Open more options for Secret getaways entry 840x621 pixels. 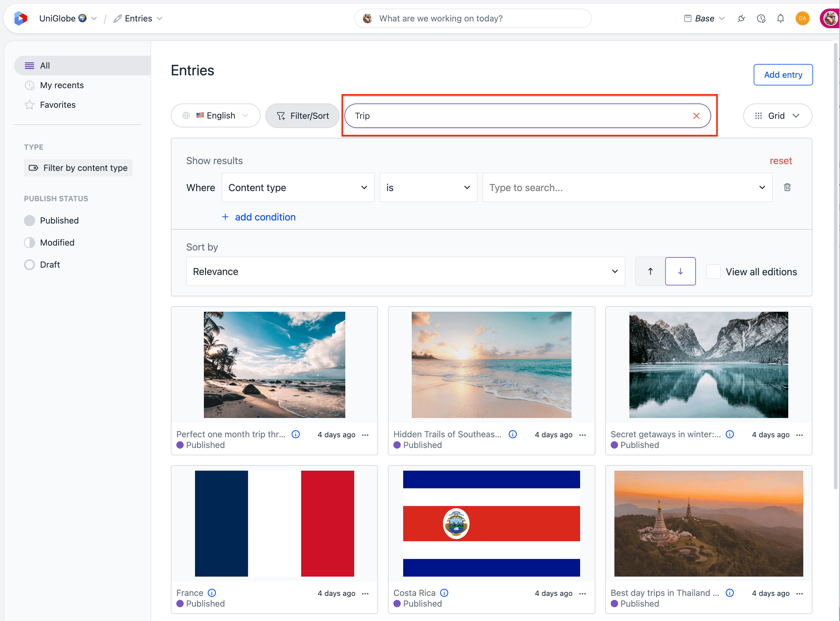pyautogui.click(x=799, y=435)
